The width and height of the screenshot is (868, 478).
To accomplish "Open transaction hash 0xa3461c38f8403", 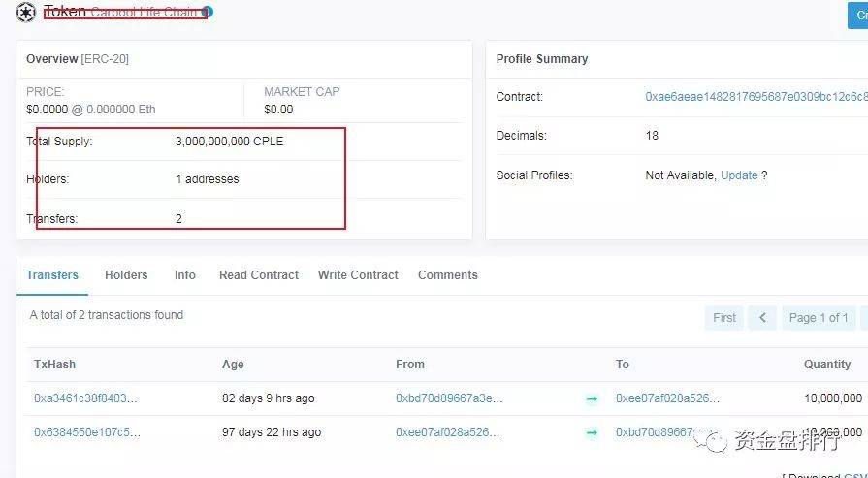I will click(85, 398).
